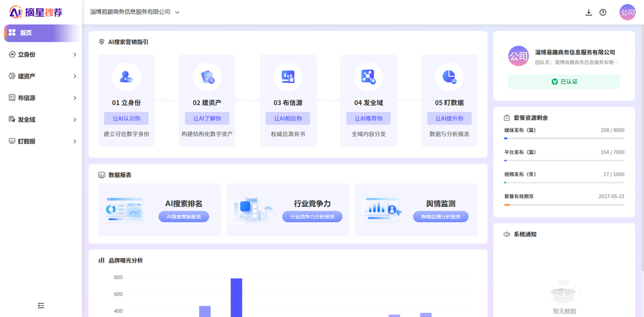The width and height of the screenshot is (644, 317).
Task: Click the 154 / 7000 value
Action: [612, 152]
